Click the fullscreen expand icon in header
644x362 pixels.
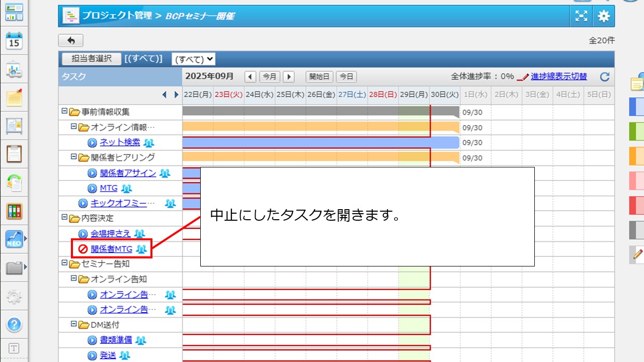click(582, 16)
